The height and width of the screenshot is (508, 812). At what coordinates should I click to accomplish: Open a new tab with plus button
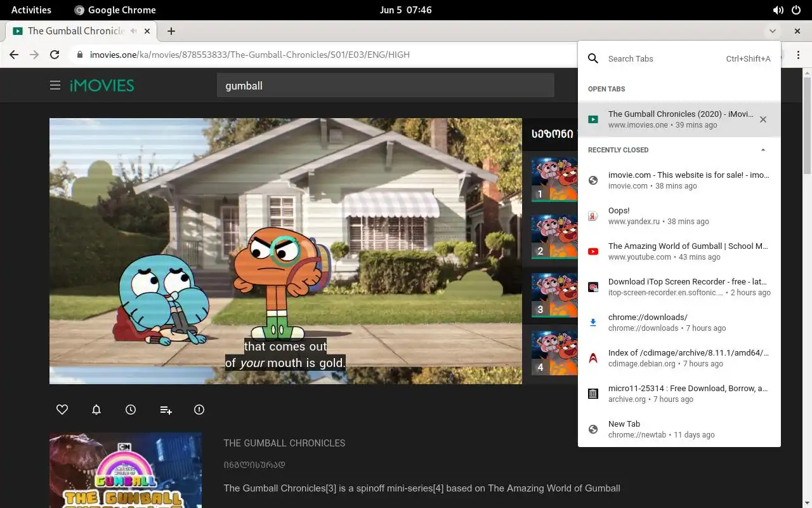[x=171, y=30]
